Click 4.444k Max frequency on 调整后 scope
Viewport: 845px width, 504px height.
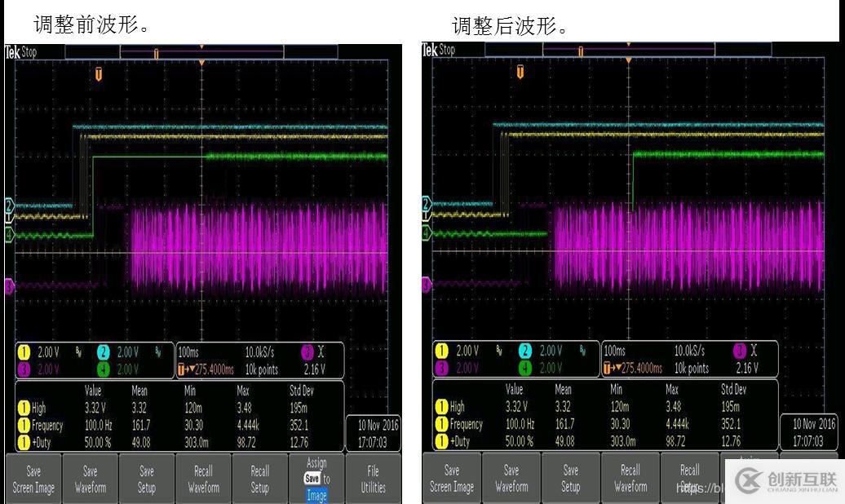click(678, 424)
